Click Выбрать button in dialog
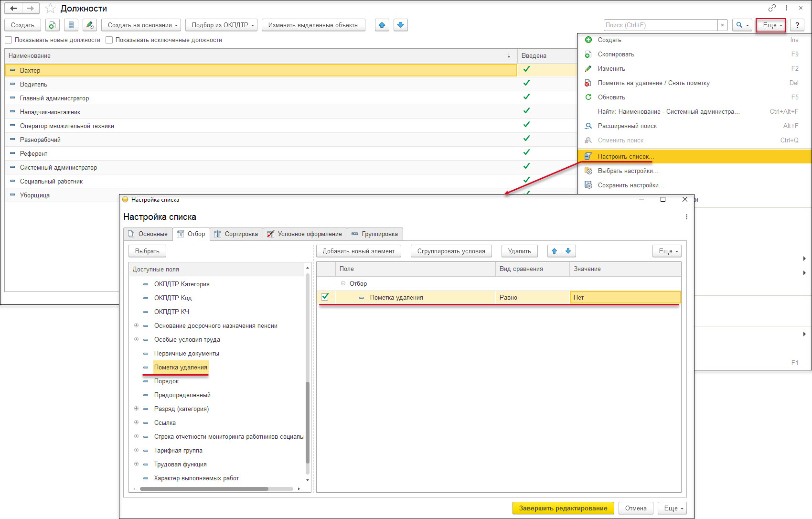The height and width of the screenshot is (519, 812). pyautogui.click(x=147, y=251)
